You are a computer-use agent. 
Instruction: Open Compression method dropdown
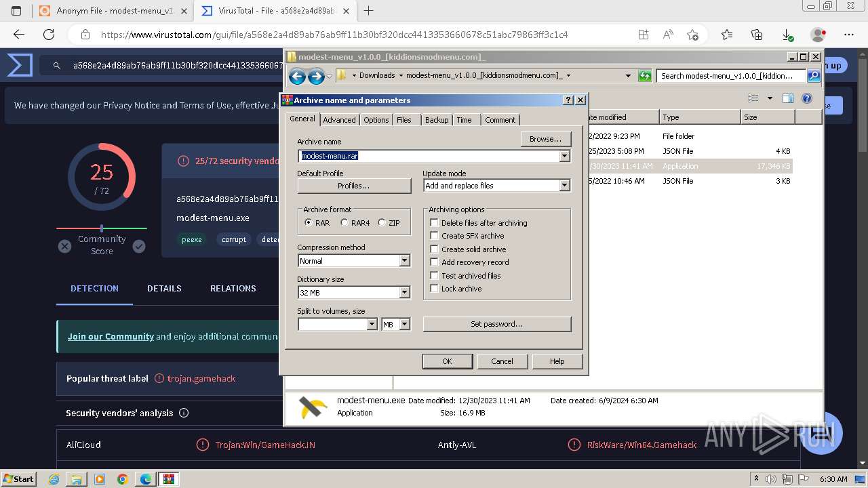405,261
